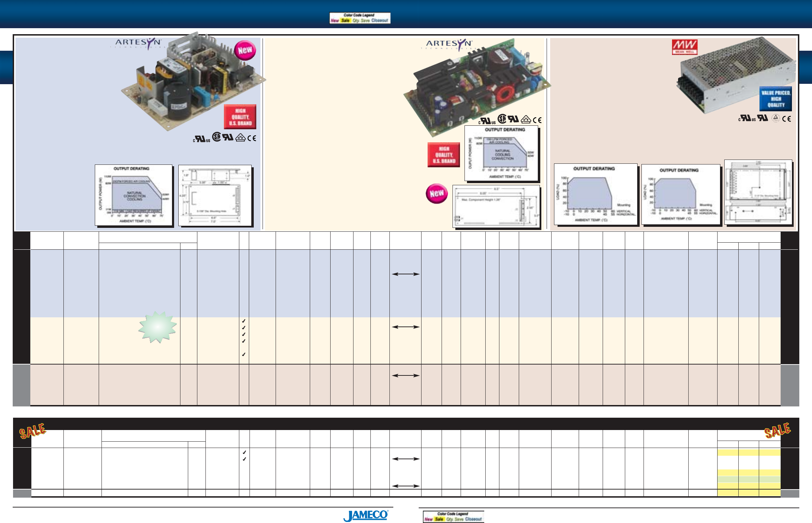
Task: Click the lowest checkmark in the cream table row
Action: [244, 354]
